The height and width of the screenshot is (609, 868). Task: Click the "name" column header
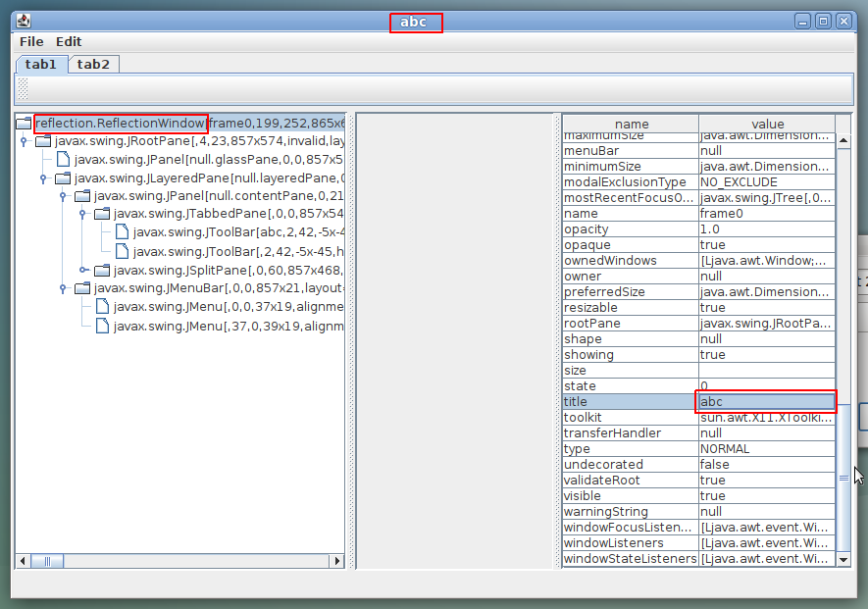pyautogui.click(x=631, y=124)
